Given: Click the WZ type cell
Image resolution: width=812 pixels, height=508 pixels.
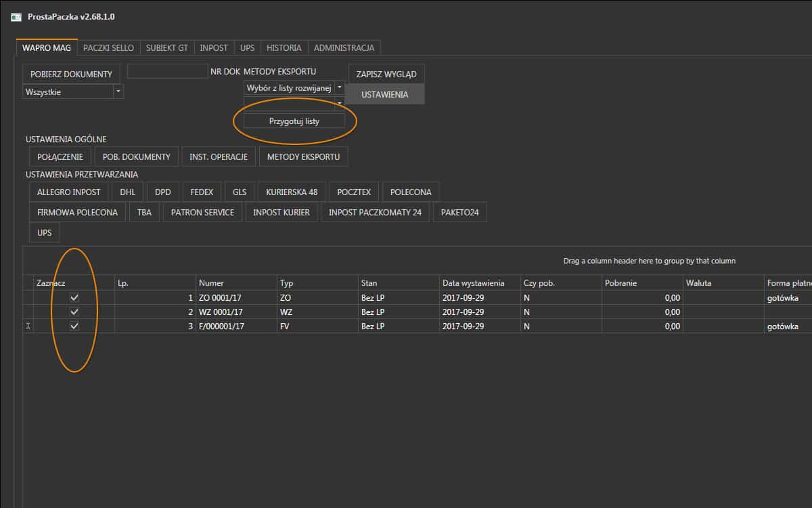Looking at the screenshot, I should click(317, 312).
